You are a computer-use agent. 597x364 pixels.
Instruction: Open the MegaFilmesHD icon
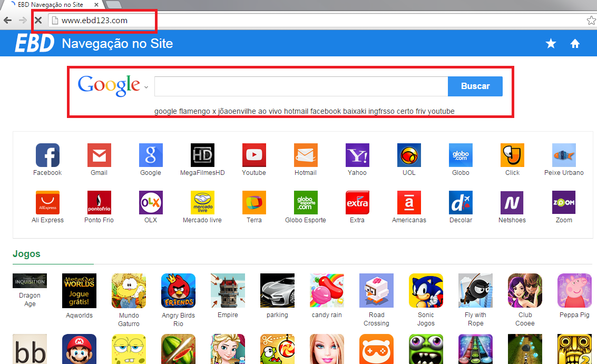click(x=202, y=155)
